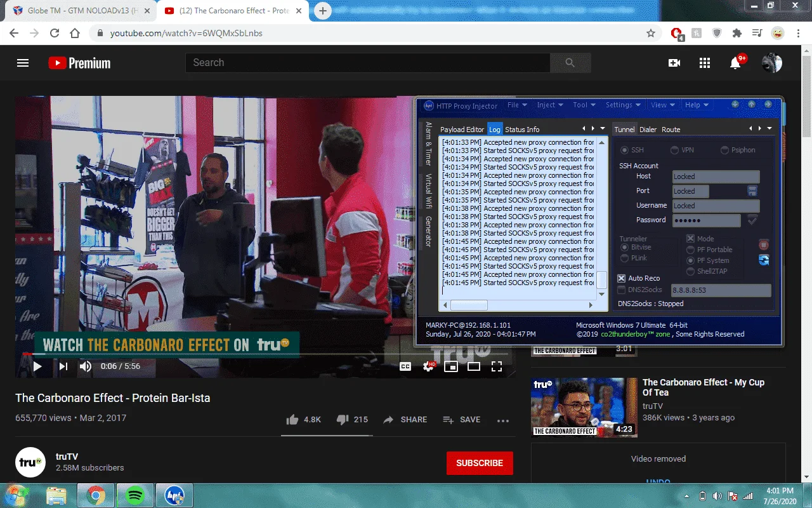Click the Chrome back arrow
This screenshot has height=508, width=812.
pos(14,33)
